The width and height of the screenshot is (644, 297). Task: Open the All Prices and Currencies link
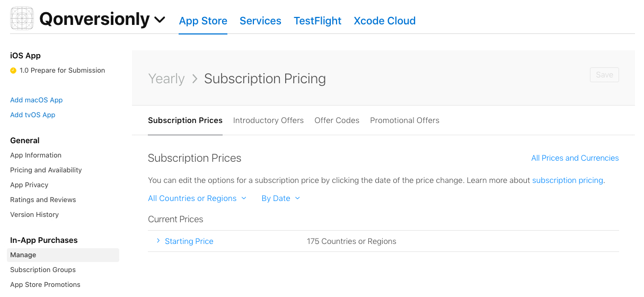pos(575,158)
